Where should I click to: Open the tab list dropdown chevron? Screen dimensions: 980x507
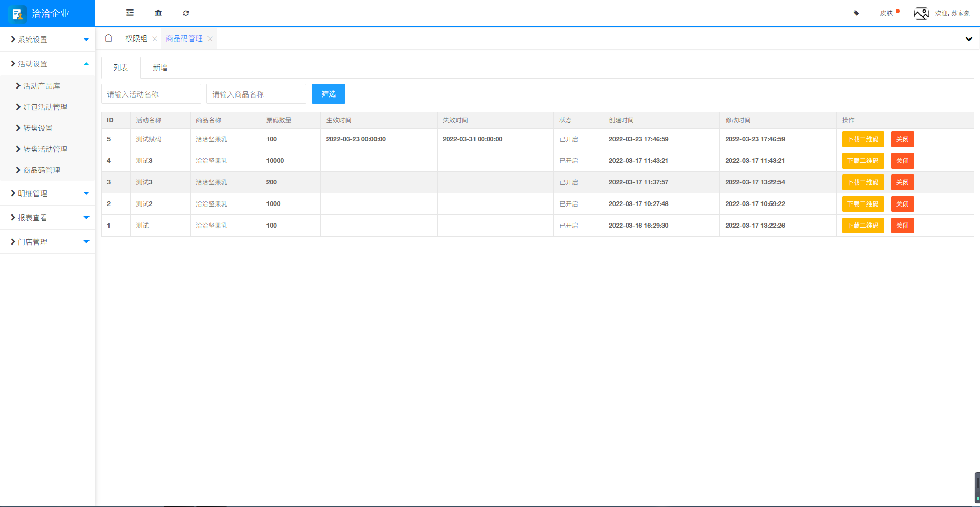(968, 39)
